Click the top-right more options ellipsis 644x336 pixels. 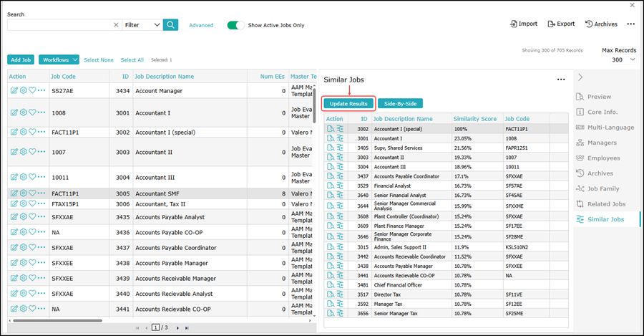(630, 24)
